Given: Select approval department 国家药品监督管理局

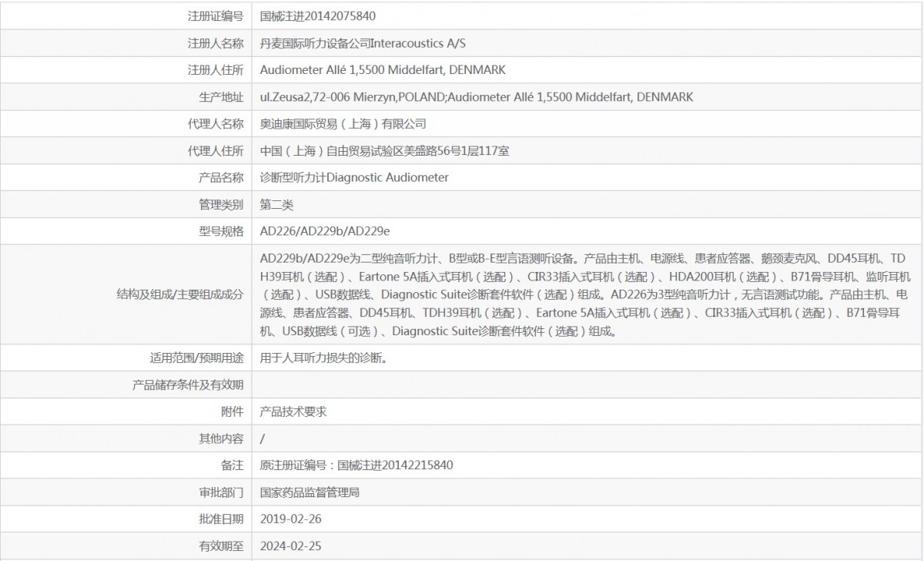Looking at the screenshot, I should point(310,492).
